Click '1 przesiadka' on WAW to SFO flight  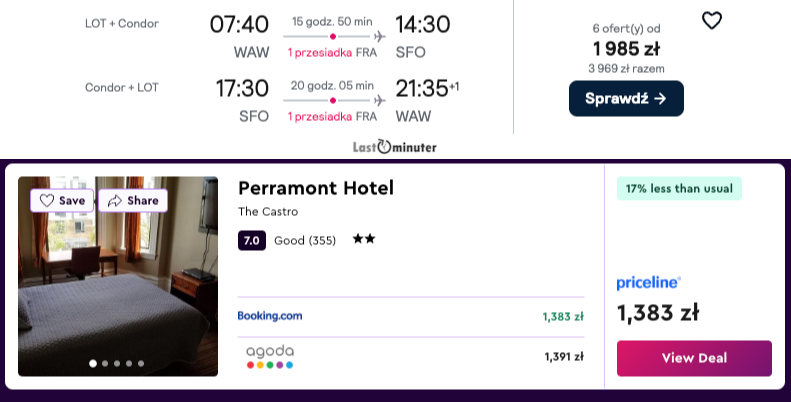pyautogui.click(x=320, y=52)
